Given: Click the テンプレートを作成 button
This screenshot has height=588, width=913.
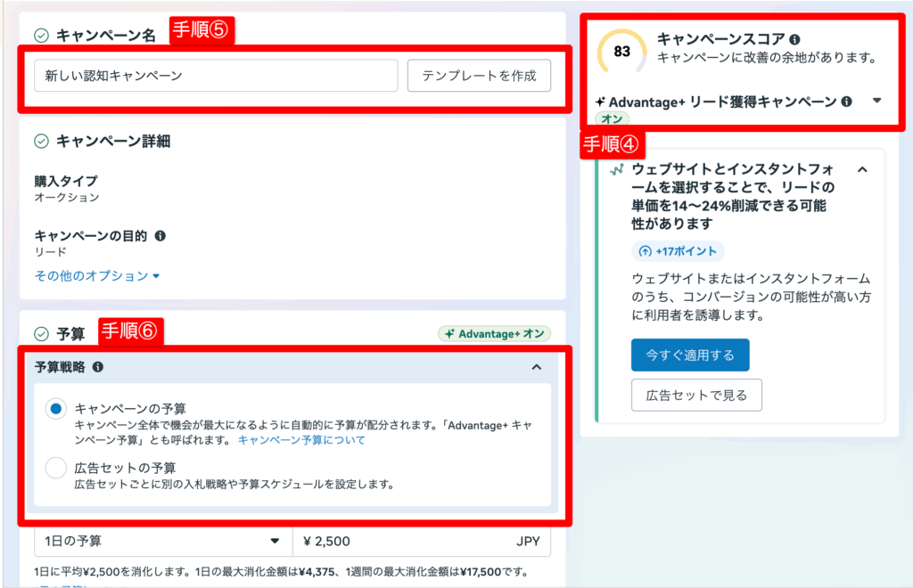Looking at the screenshot, I should coord(479,76).
